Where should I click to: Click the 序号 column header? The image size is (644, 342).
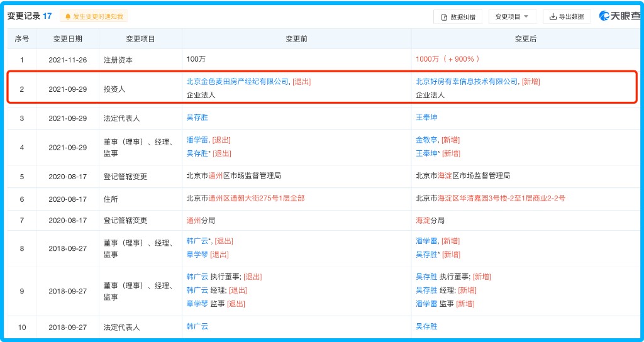[x=22, y=39]
